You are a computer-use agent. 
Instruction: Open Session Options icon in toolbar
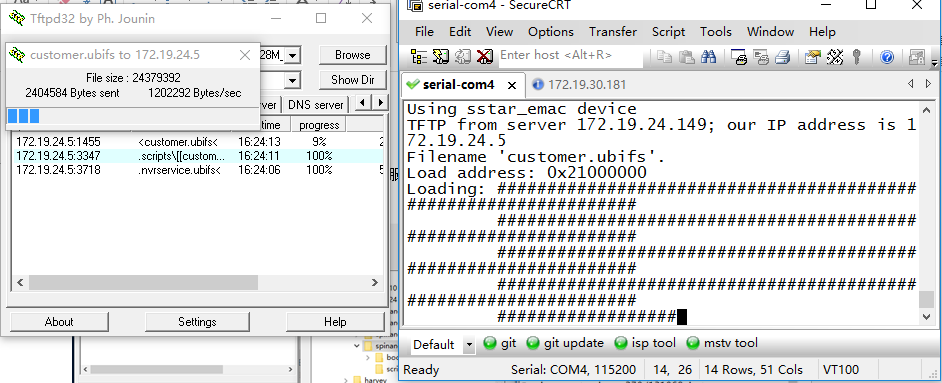click(x=812, y=57)
